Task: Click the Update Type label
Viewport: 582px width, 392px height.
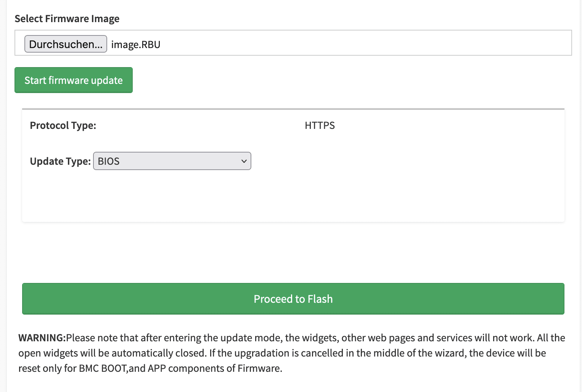Action: [x=60, y=161]
